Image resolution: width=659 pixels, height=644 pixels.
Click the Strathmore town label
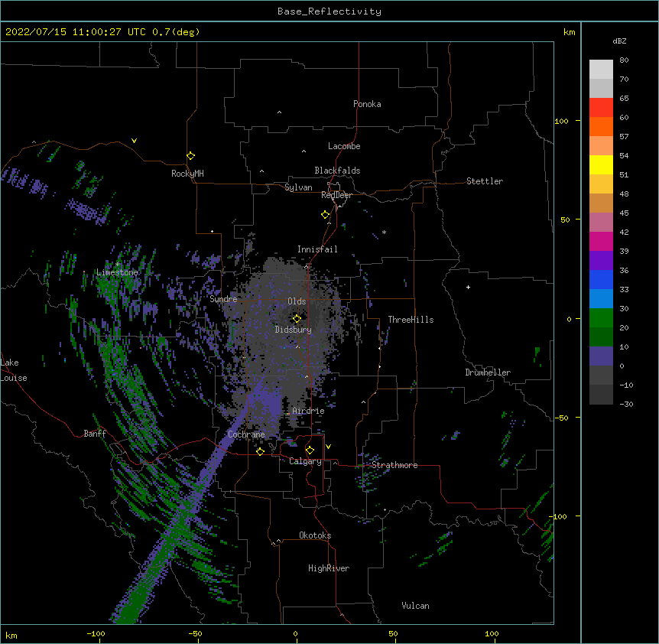[x=394, y=465]
